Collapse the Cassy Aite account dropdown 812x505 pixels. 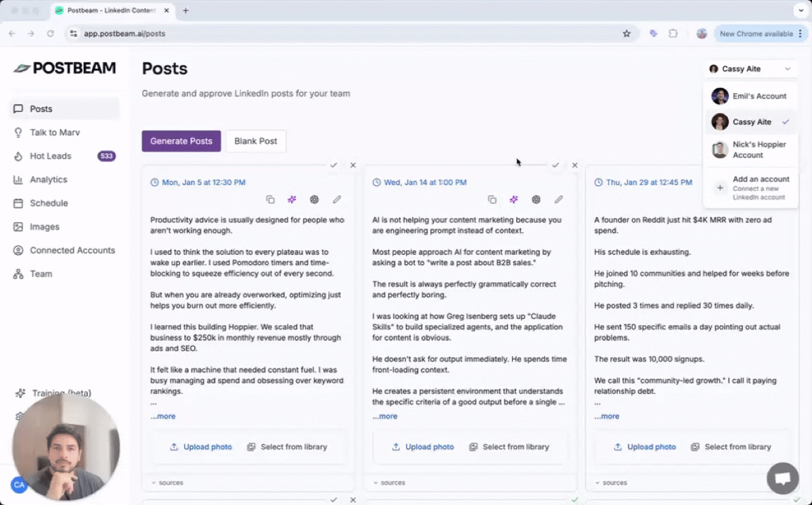click(x=750, y=69)
